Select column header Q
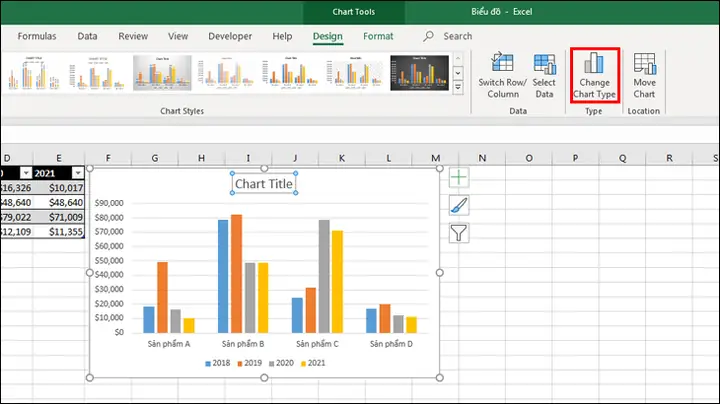The image size is (720, 404). (622, 158)
